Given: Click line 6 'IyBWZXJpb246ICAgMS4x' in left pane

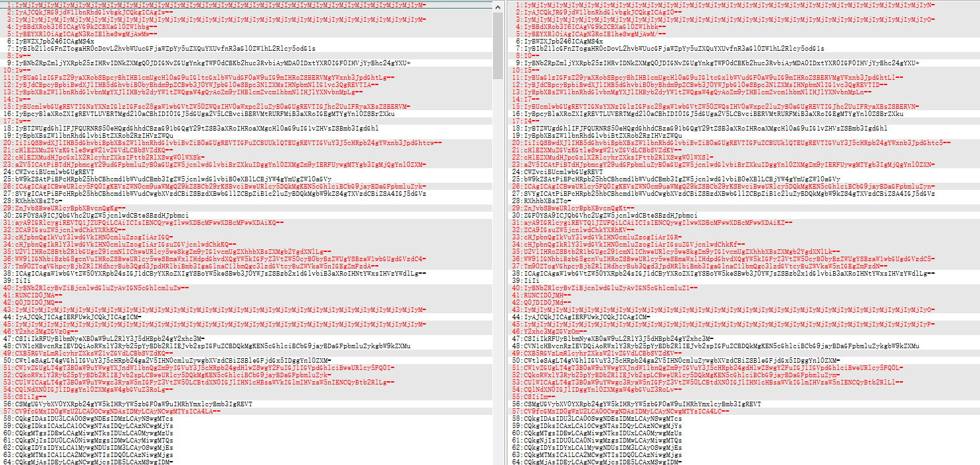Looking at the screenshot, I should (55, 41).
